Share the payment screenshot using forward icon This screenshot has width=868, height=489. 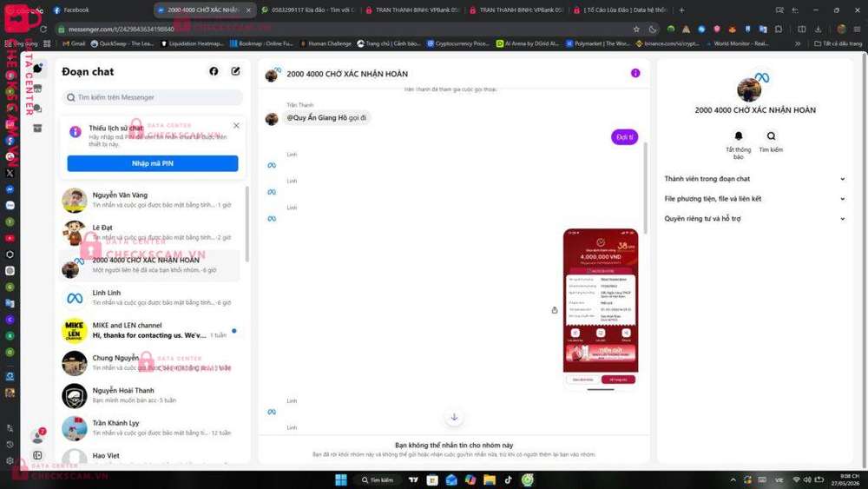click(x=554, y=310)
